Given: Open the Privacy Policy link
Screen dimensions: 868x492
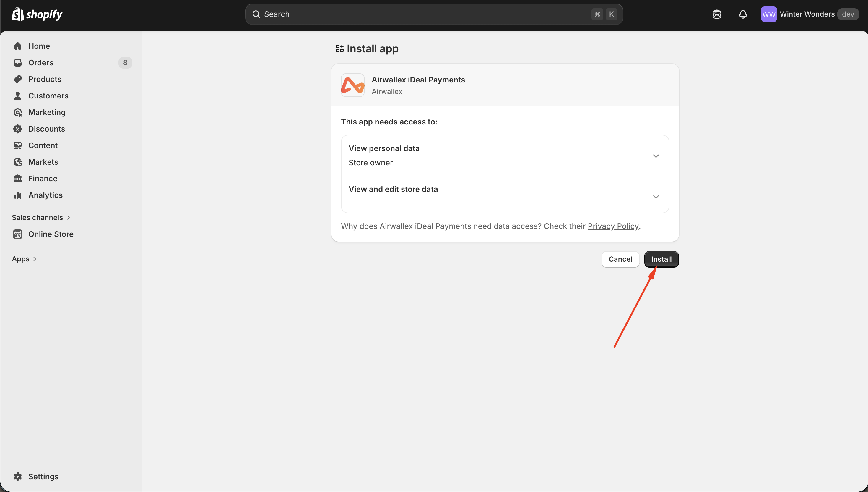Looking at the screenshot, I should (613, 226).
